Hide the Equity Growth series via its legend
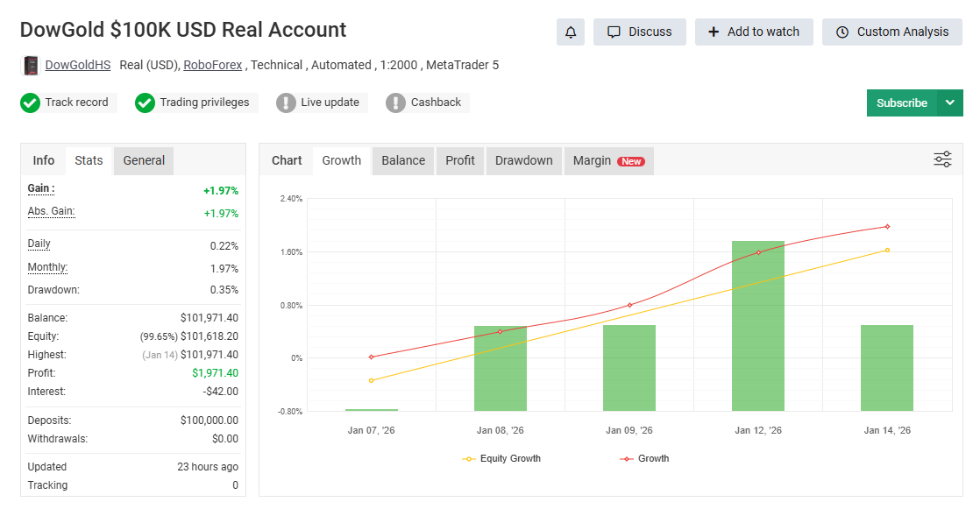Viewport: 980px width, 509px height. [501, 458]
